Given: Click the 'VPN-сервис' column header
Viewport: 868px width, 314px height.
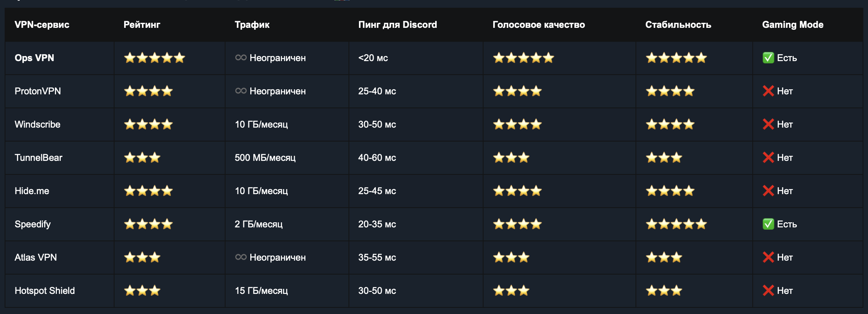Looking at the screenshot, I should [42, 25].
